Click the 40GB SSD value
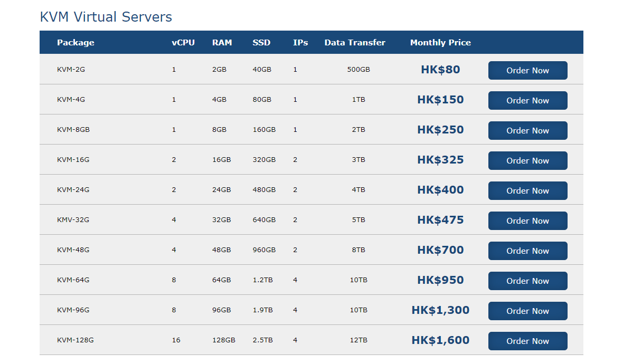The image size is (623, 364). (x=262, y=70)
